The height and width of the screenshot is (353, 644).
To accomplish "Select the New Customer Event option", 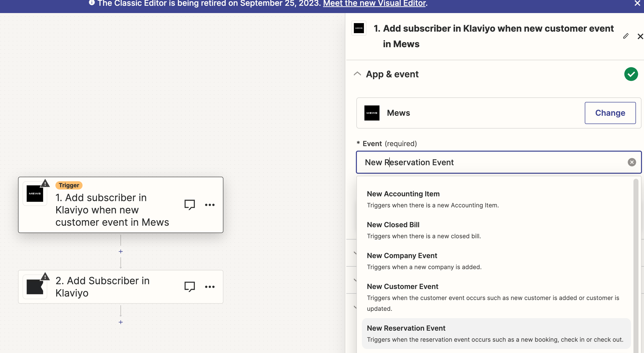I will pyautogui.click(x=496, y=297).
